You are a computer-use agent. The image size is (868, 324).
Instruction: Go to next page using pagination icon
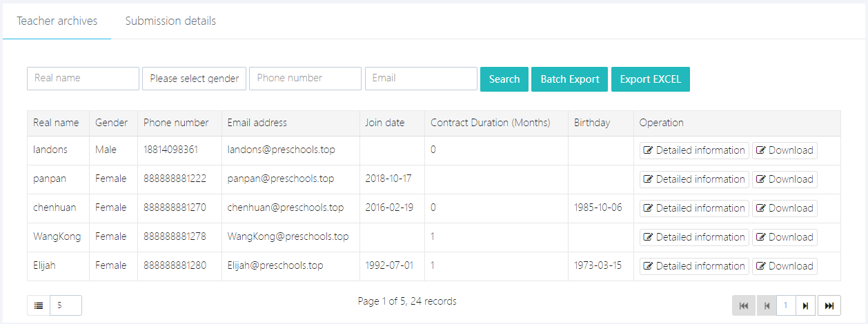pyautogui.click(x=805, y=305)
